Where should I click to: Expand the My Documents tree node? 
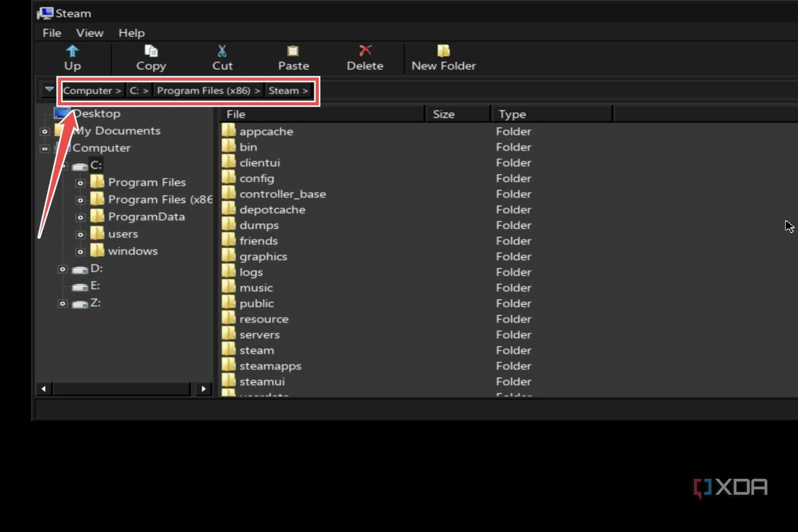click(44, 132)
